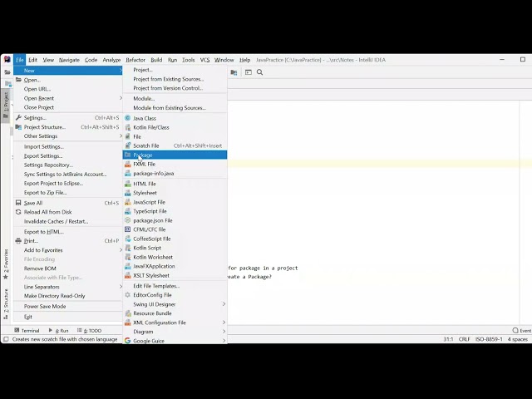Click the FXML File icon
The width and height of the screenshot is (532, 399).
[127, 164]
